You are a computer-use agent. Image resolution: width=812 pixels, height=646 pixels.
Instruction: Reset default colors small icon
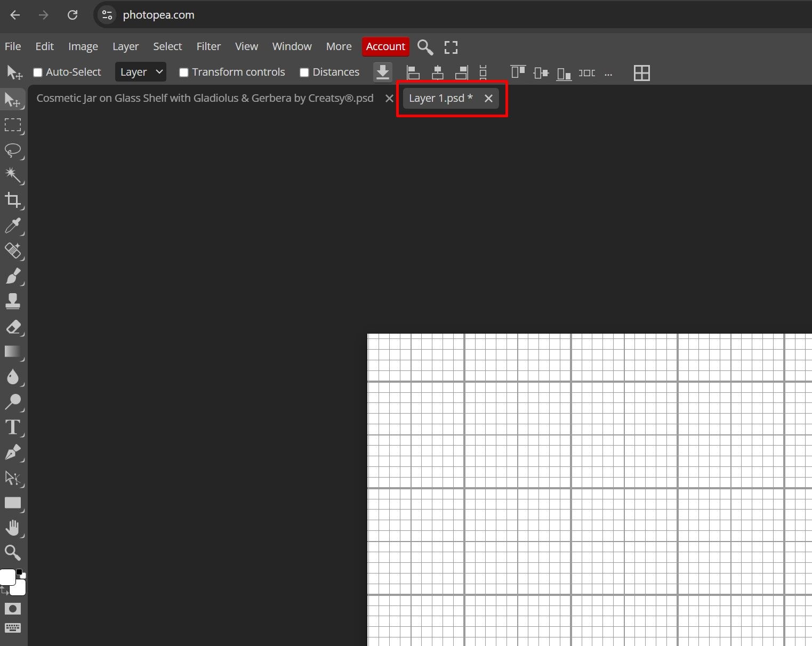pyautogui.click(x=21, y=574)
